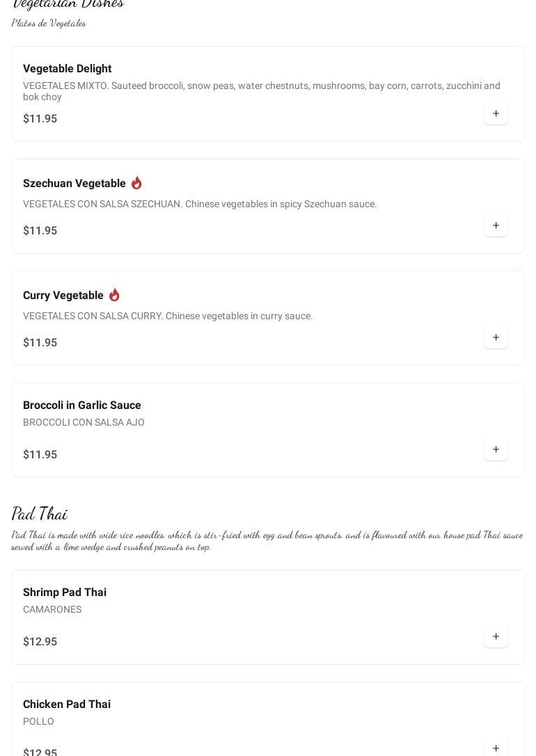
Task: Add Broccoli in Garlic Sauce to cart
Action: point(496,449)
